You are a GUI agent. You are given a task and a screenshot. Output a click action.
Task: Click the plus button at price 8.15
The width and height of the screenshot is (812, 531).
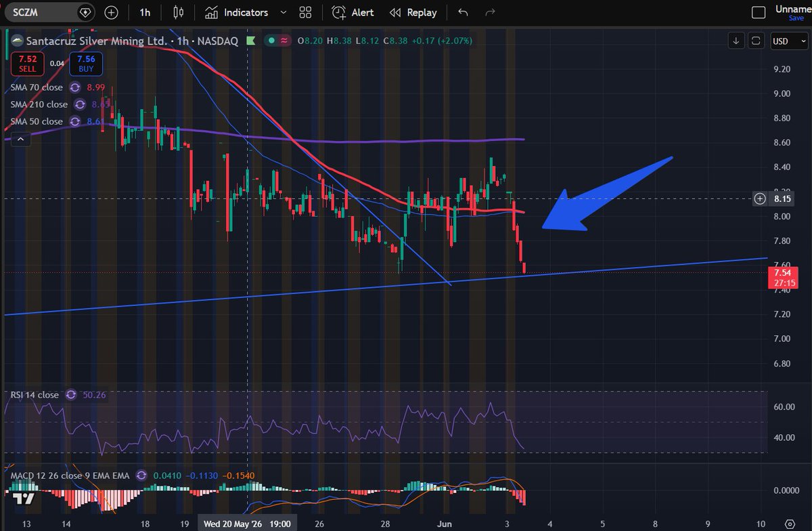[x=761, y=198]
